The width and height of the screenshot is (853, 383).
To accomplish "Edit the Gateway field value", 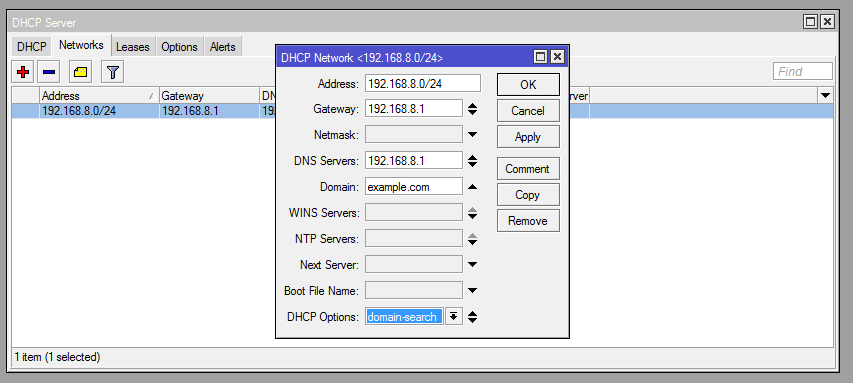I will pyautogui.click(x=414, y=109).
